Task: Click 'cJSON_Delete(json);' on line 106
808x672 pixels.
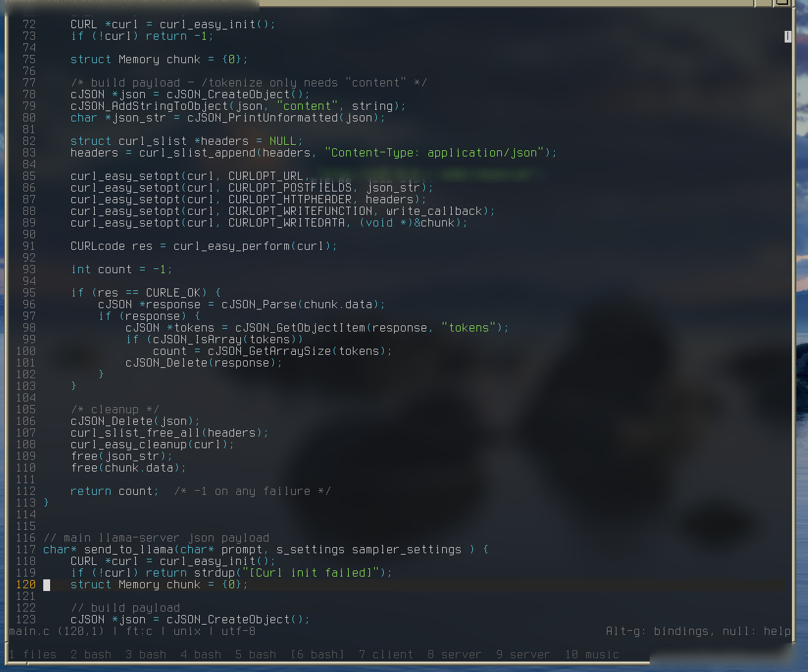Action: tap(135, 421)
